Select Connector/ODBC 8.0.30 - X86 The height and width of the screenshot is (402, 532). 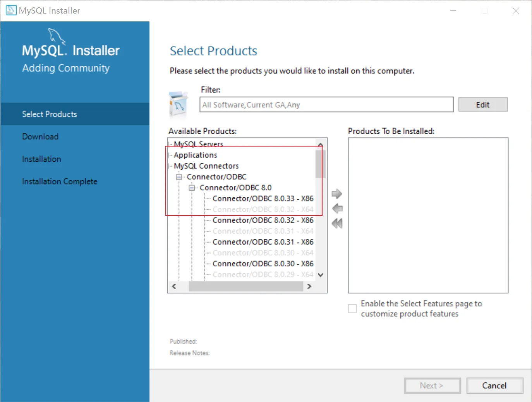[x=263, y=264]
